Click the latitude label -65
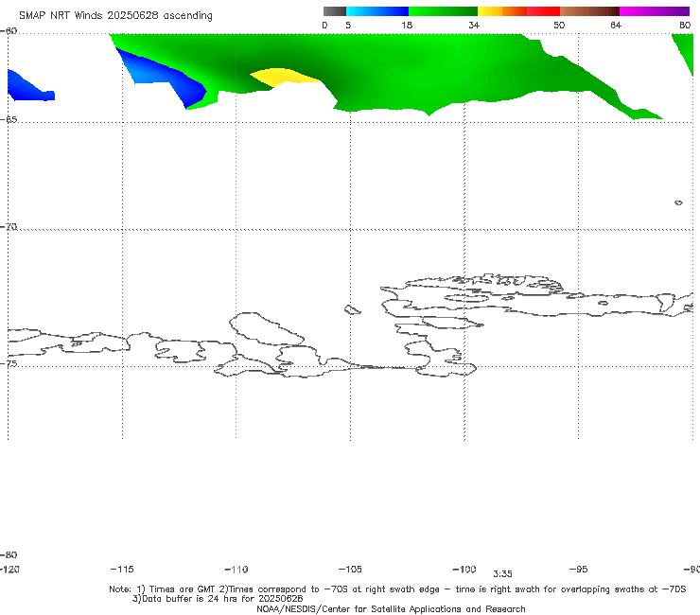700x615 pixels. click(x=9, y=120)
